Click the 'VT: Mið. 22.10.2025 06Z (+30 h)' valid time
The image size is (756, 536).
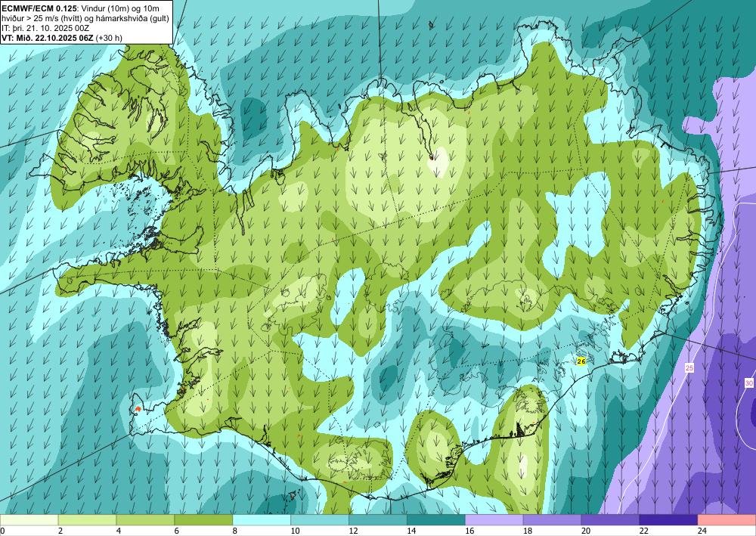(x=62, y=38)
